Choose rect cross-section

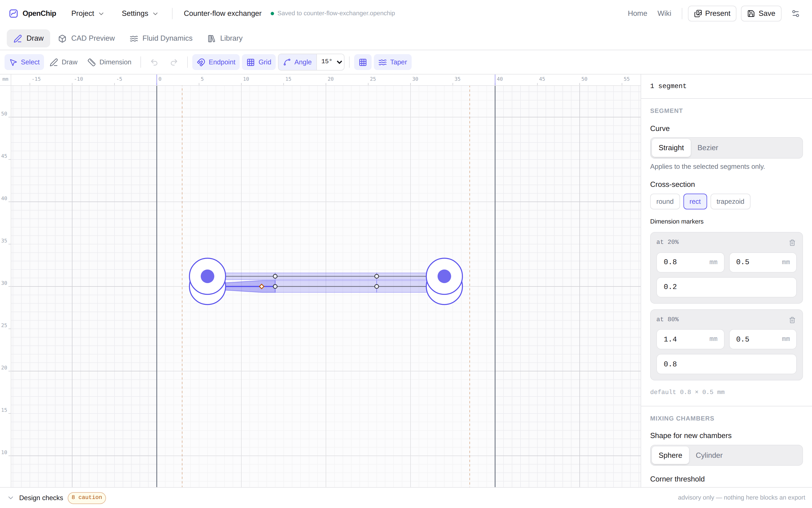pyautogui.click(x=695, y=202)
